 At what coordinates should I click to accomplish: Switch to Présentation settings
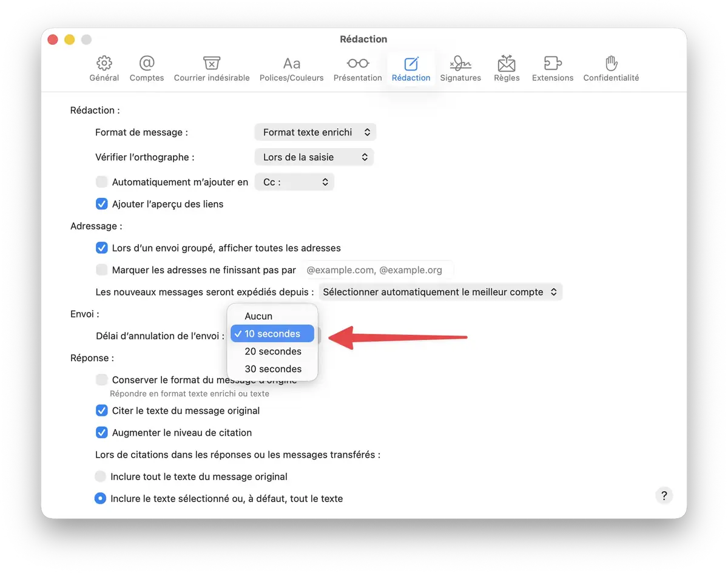click(357, 68)
